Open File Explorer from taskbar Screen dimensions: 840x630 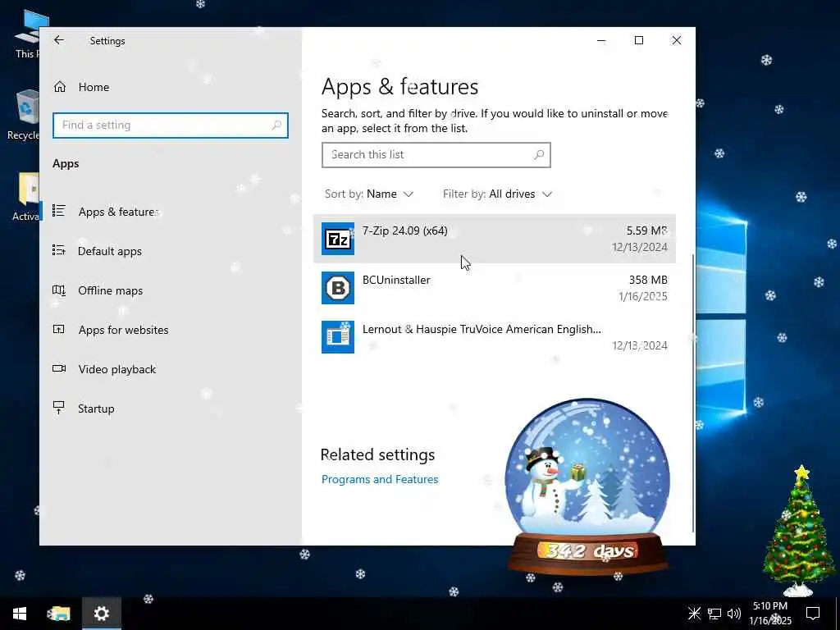59,614
